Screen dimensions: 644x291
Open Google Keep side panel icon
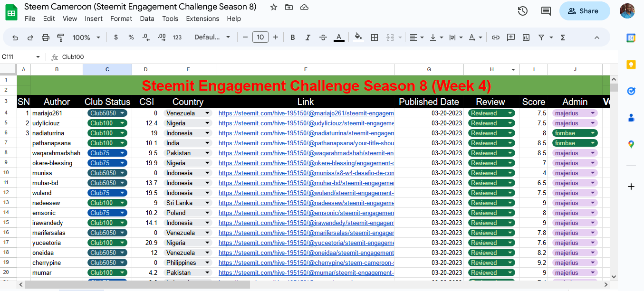(631, 65)
